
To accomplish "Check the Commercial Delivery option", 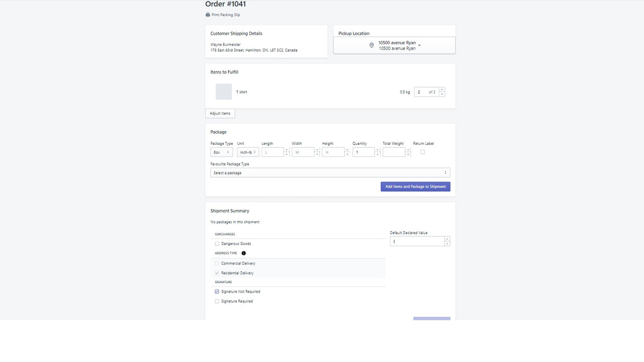I will tap(217, 263).
